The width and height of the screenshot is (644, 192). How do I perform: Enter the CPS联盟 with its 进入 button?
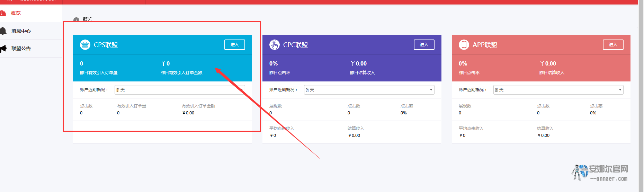point(235,45)
